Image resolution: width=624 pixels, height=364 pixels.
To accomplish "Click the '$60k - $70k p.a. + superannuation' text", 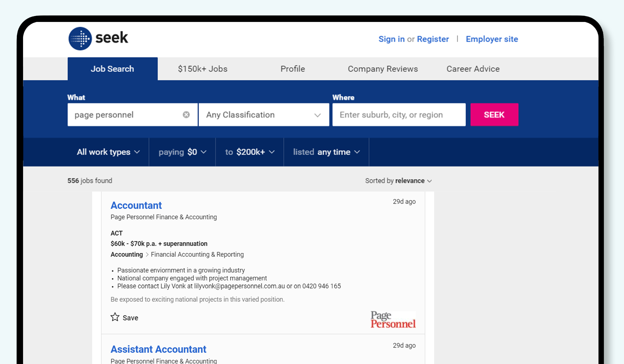I will point(159,244).
